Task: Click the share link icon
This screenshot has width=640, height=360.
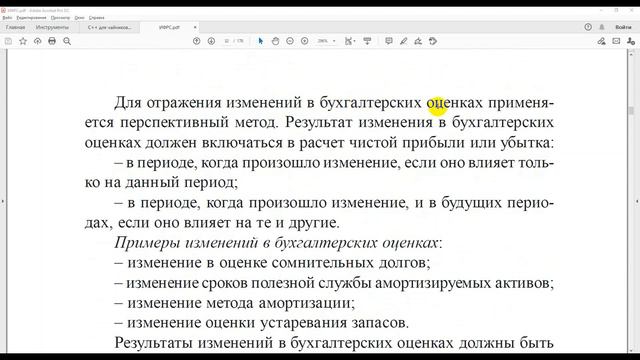Action: pyautogui.click(x=601, y=41)
